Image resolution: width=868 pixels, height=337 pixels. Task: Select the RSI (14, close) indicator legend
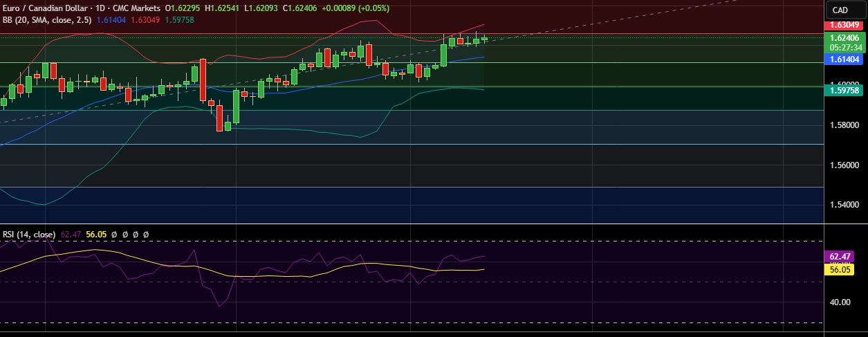pyautogui.click(x=29, y=235)
